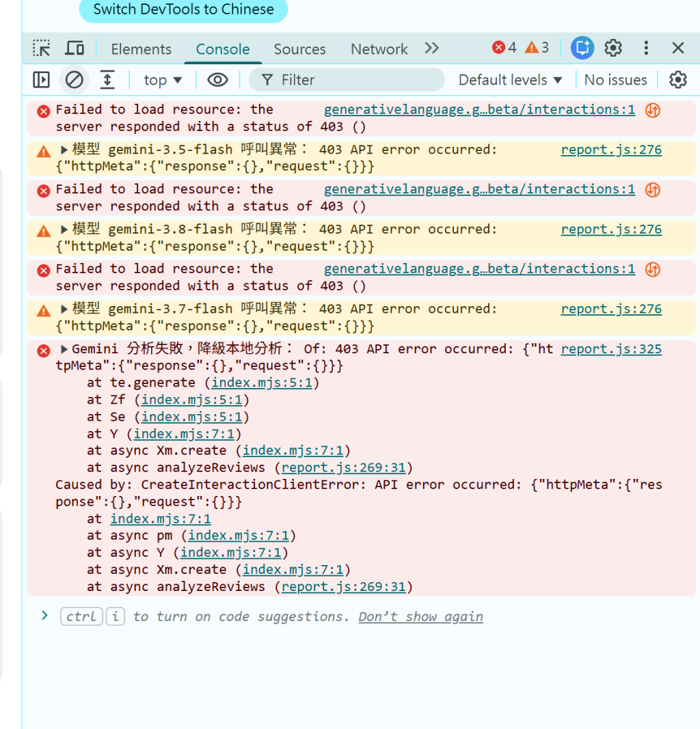Show the console sidebar panel

coord(42,80)
